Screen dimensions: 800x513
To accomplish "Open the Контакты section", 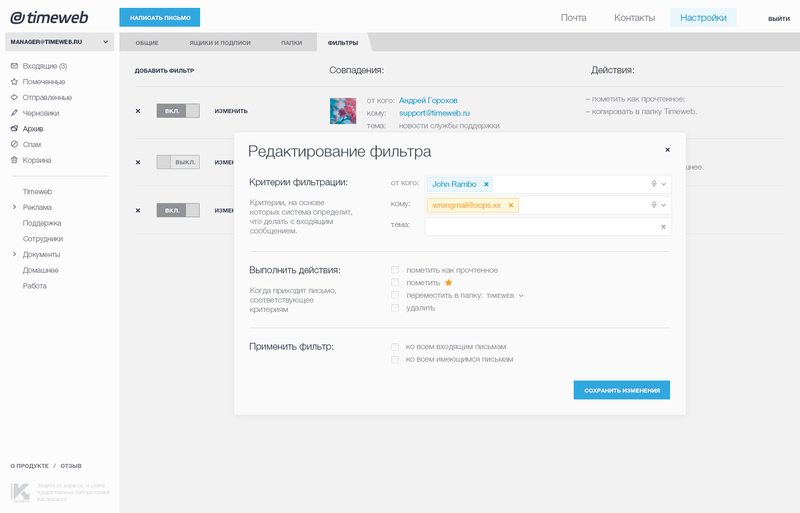I will [x=634, y=17].
